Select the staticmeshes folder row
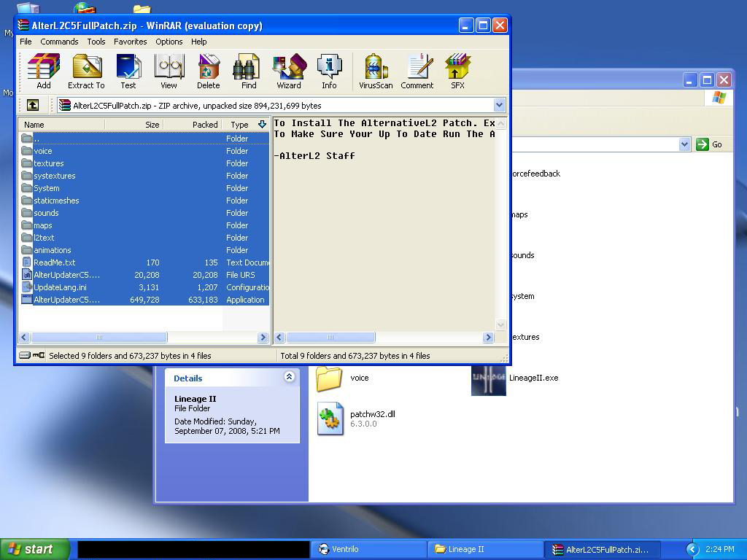Viewport: 747px width, 560px height. click(x=144, y=201)
